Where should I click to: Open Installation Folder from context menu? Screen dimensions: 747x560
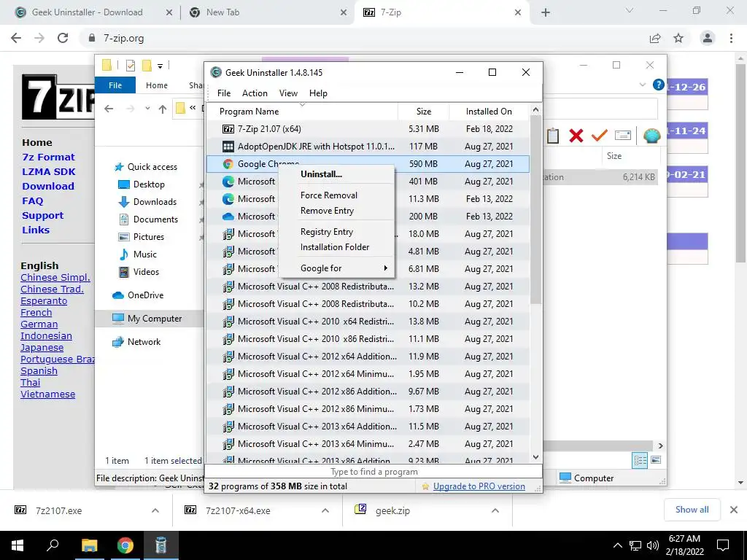click(334, 247)
